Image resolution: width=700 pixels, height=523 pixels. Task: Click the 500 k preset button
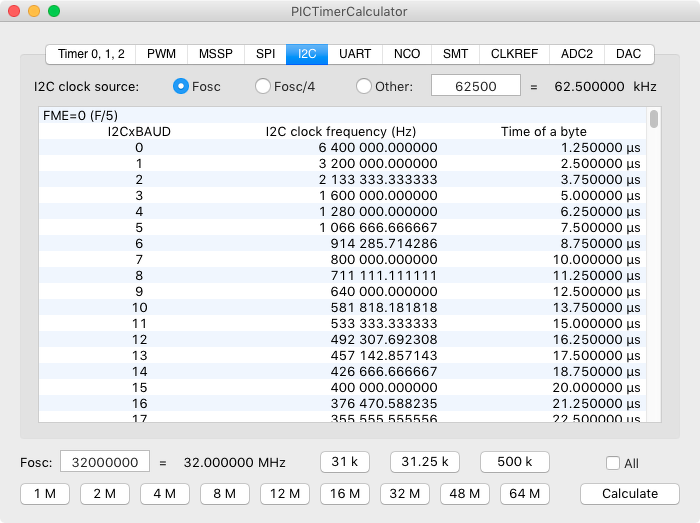[x=515, y=461]
